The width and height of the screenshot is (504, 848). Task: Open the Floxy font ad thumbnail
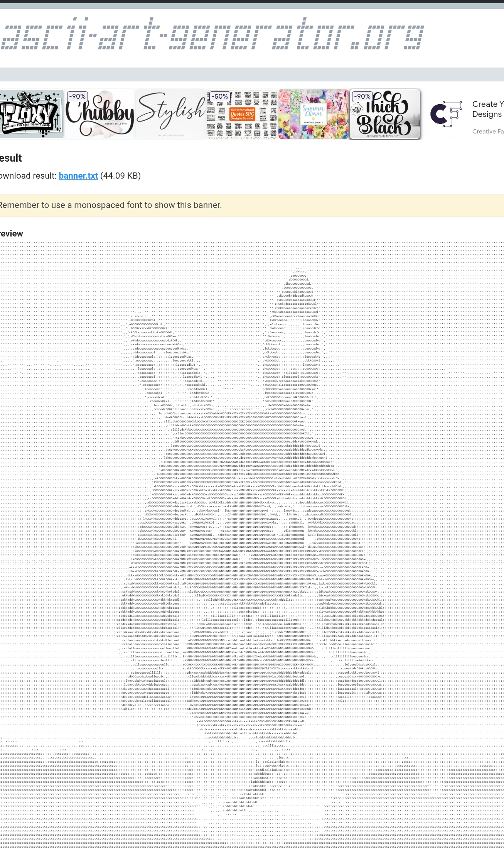32,114
